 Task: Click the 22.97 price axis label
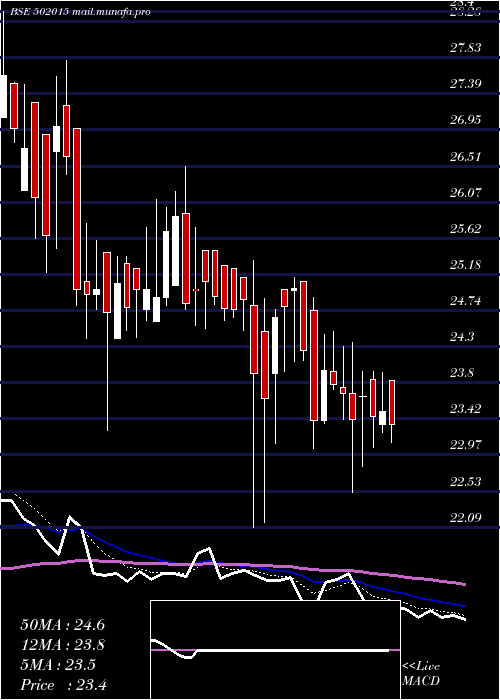465,445
